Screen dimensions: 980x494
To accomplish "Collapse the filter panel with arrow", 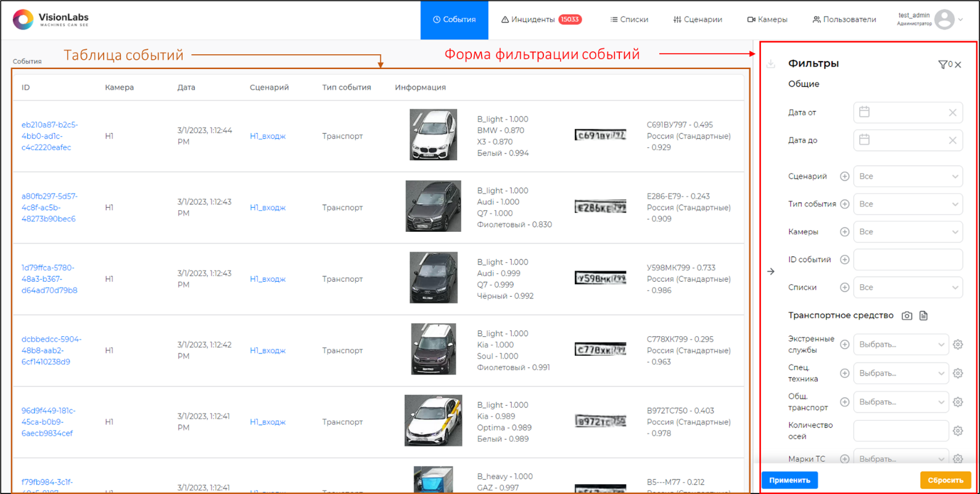I will pyautogui.click(x=771, y=271).
